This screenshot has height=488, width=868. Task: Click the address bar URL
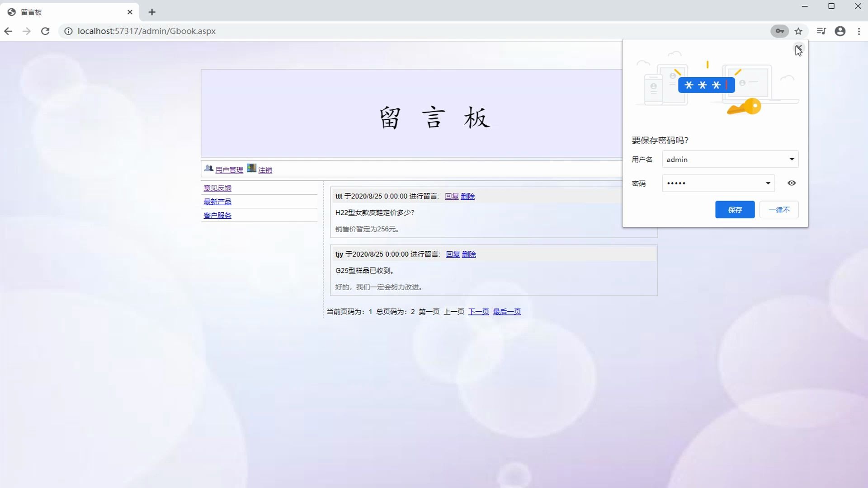click(146, 31)
